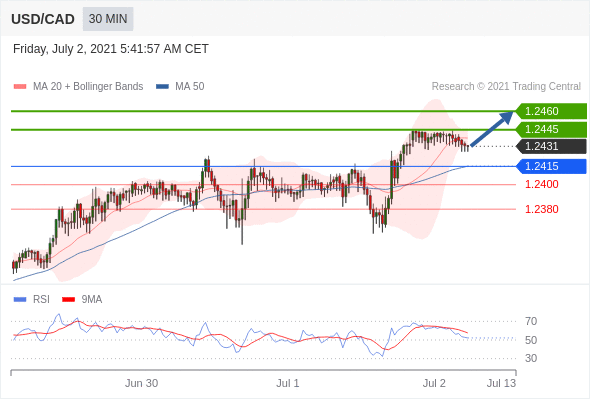Select the black 1.2431 current price tag

(x=551, y=146)
